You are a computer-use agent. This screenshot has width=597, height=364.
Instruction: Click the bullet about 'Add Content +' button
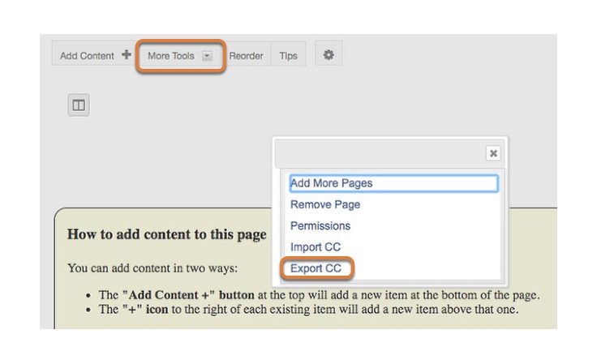coord(319,295)
